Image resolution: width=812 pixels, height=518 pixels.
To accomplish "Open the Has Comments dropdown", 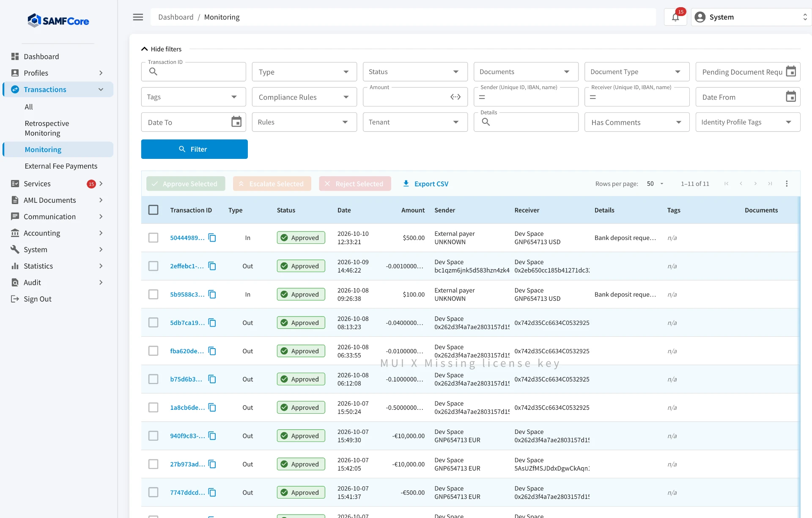I will click(x=637, y=122).
